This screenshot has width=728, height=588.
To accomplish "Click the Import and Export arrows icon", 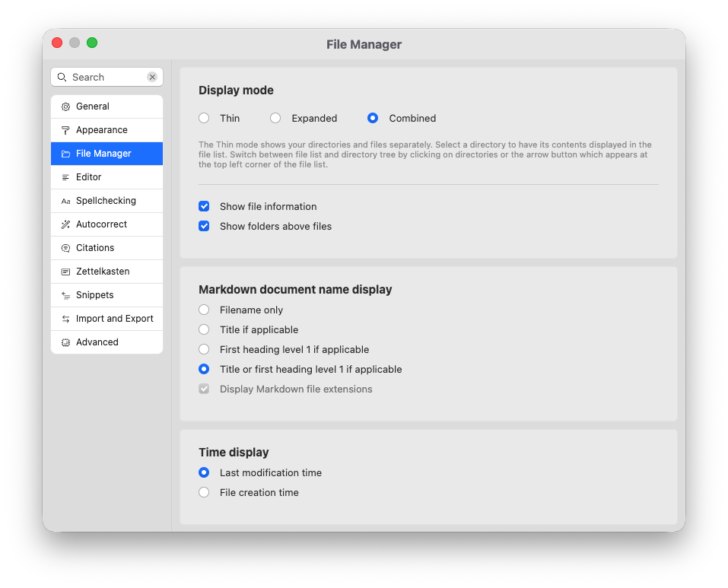I will coord(65,318).
